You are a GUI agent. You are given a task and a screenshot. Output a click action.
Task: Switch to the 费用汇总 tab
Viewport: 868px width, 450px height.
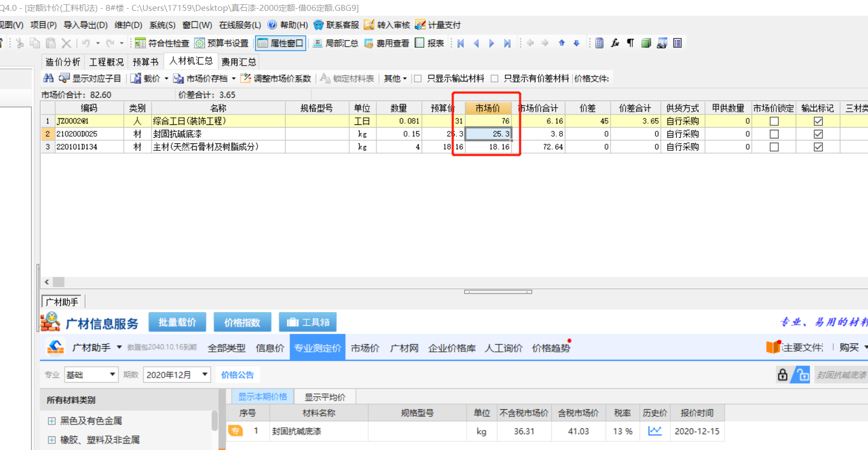click(x=238, y=62)
